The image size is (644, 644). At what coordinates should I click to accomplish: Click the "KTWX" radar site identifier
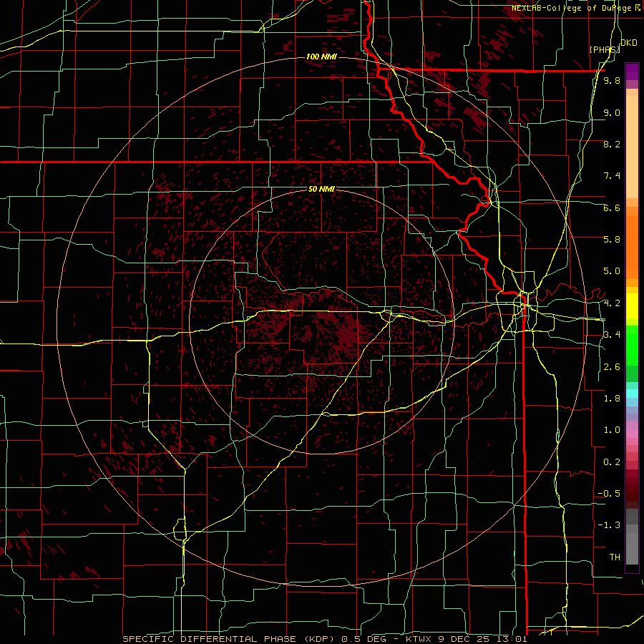pos(419,639)
